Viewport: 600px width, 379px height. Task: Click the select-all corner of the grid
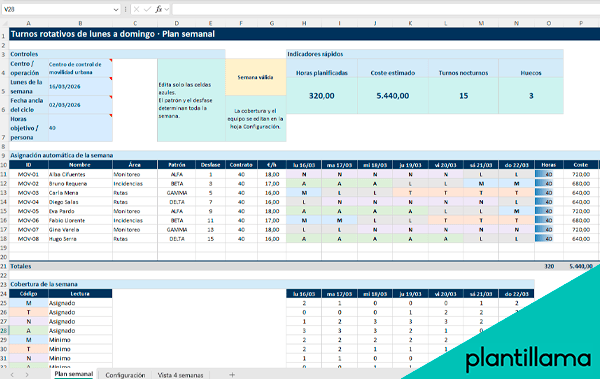coord(4,23)
